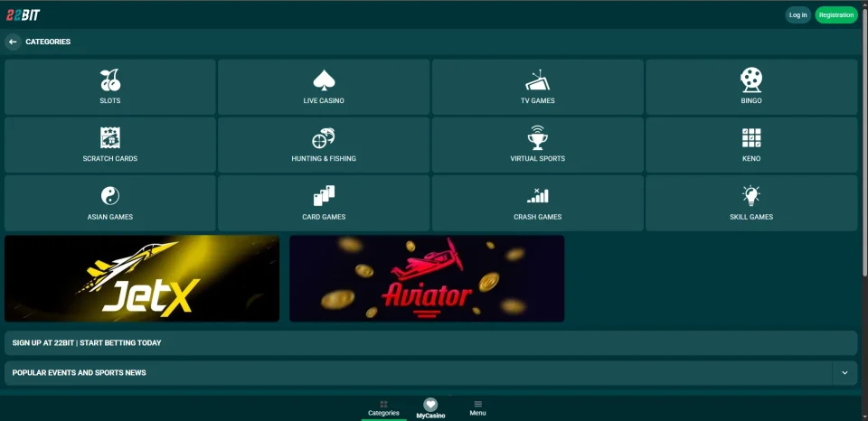Open the Live Casino spade icon
Screen dimensions: 868x421
point(324,80)
